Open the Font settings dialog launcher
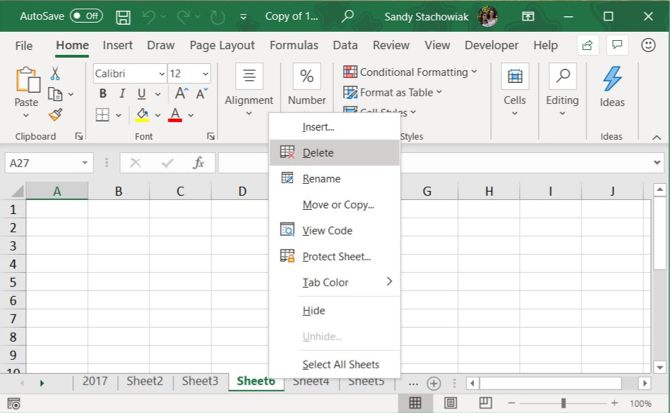The width and height of the screenshot is (670, 413). (210, 136)
